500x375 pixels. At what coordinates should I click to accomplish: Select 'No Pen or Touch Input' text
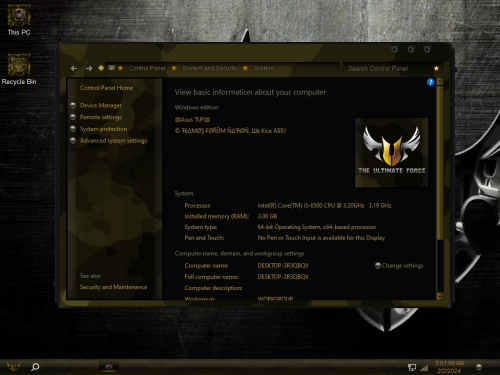(x=321, y=238)
